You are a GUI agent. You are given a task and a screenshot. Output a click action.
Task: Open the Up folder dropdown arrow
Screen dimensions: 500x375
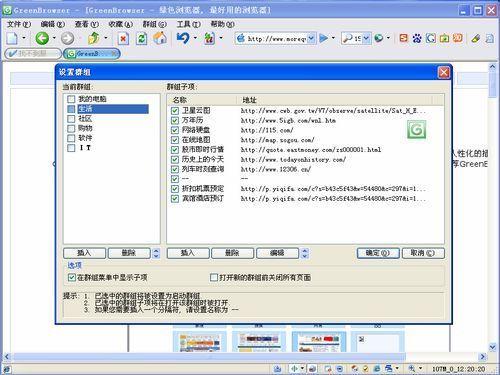(x=106, y=38)
